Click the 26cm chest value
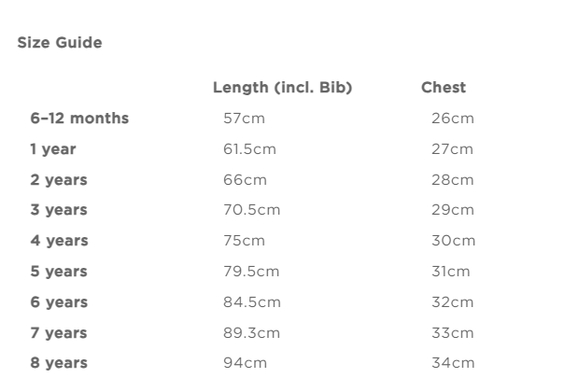Viewport: 578px width, 392px height. 453,119
